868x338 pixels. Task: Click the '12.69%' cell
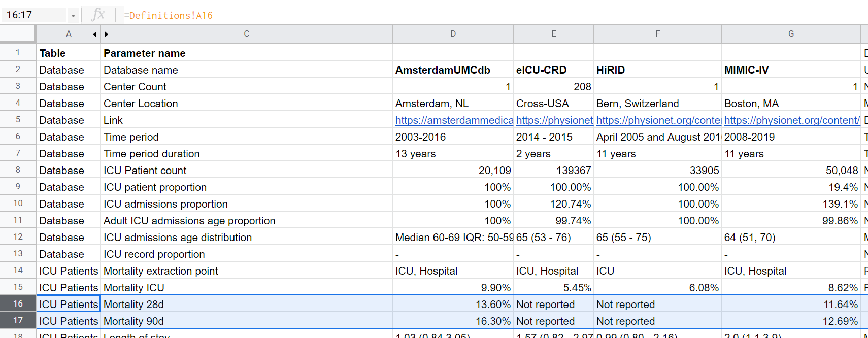[x=791, y=321]
